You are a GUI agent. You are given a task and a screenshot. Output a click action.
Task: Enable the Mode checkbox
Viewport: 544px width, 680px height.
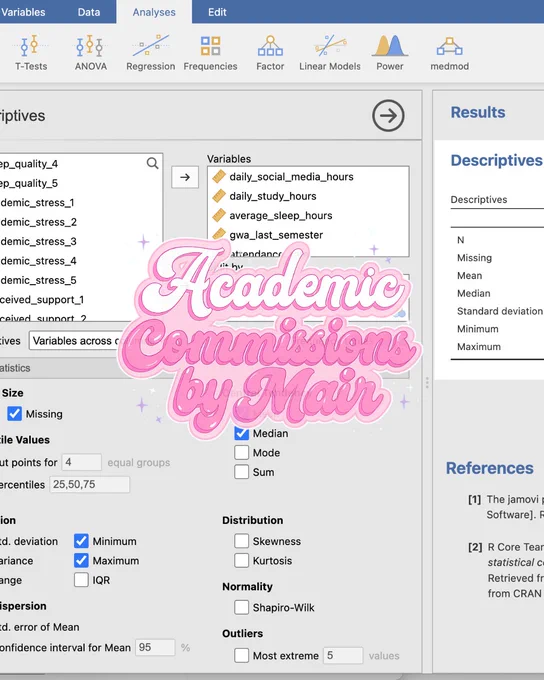[x=242, y=453]
